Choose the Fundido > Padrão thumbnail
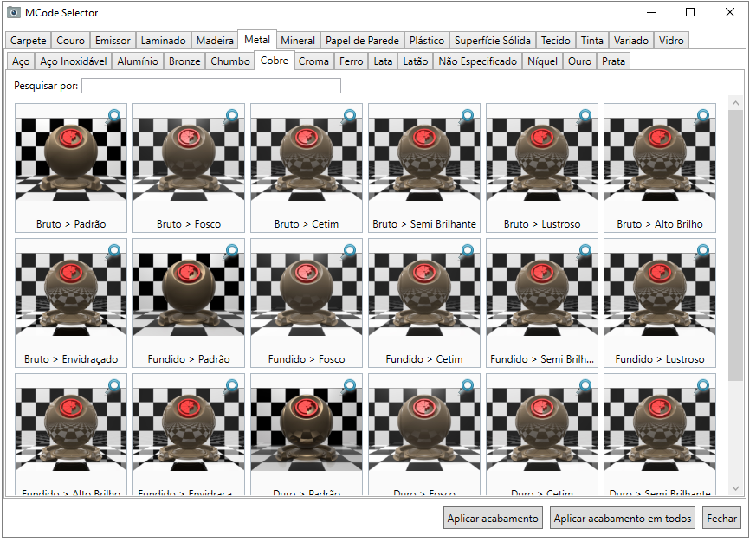The height and width of the screenshot is (548, 756). [189, 303]
